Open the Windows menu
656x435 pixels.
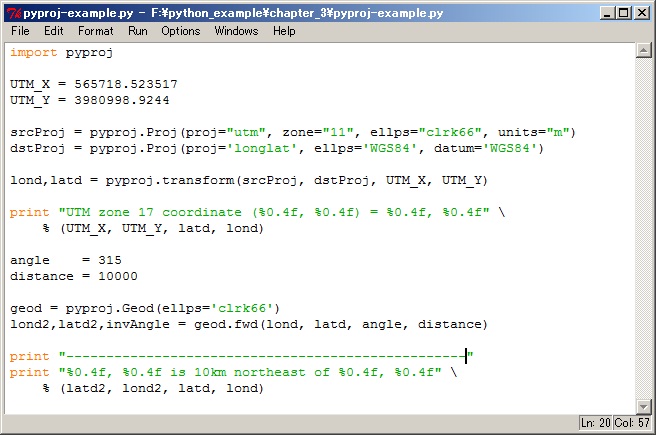236,31
